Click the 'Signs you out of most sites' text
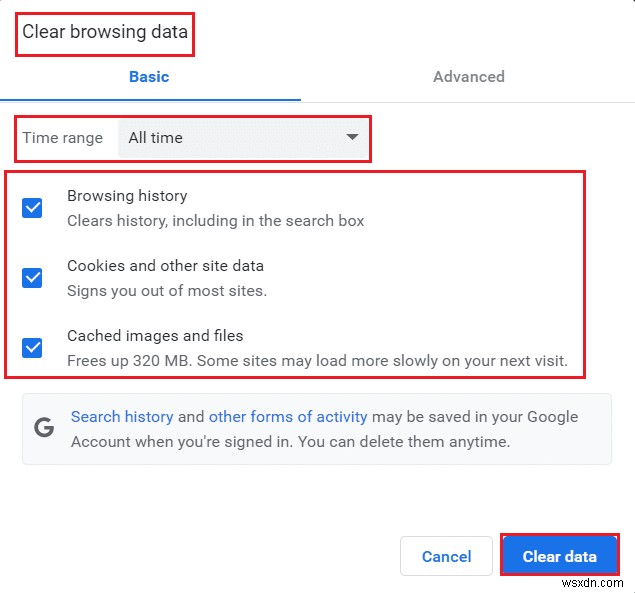The image size is (635, 593). pos(167,291)
